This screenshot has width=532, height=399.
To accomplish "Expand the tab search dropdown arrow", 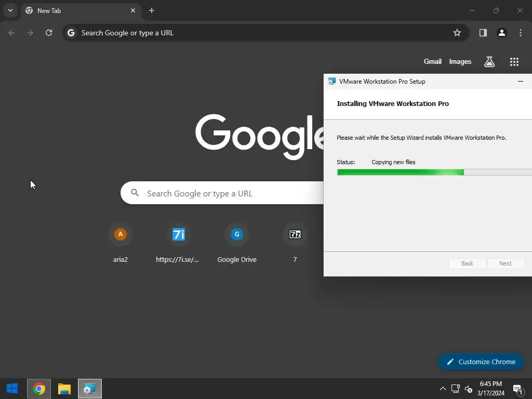I will (x=10, y=10).
